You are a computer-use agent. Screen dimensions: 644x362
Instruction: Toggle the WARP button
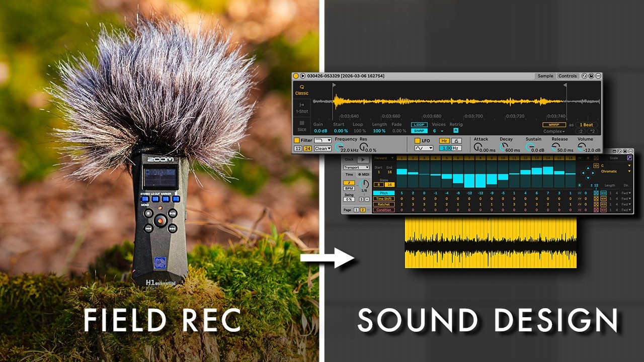click(x=554, y=125)
